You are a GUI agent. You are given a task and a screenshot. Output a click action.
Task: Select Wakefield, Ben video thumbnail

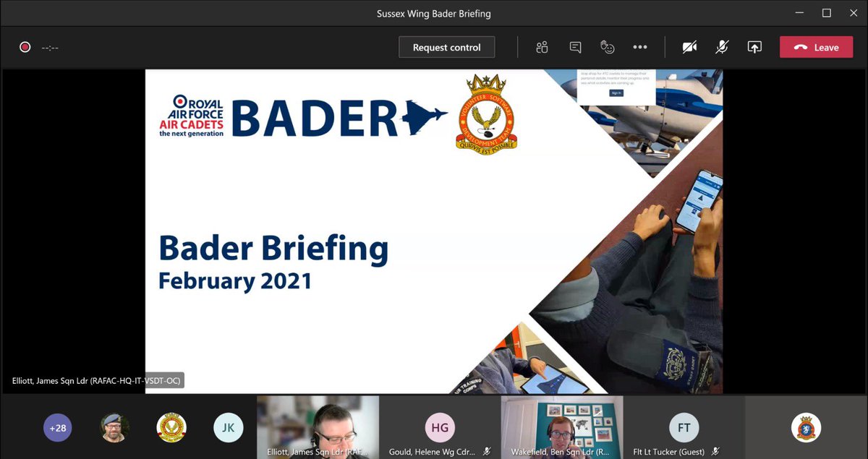(562, 426)
